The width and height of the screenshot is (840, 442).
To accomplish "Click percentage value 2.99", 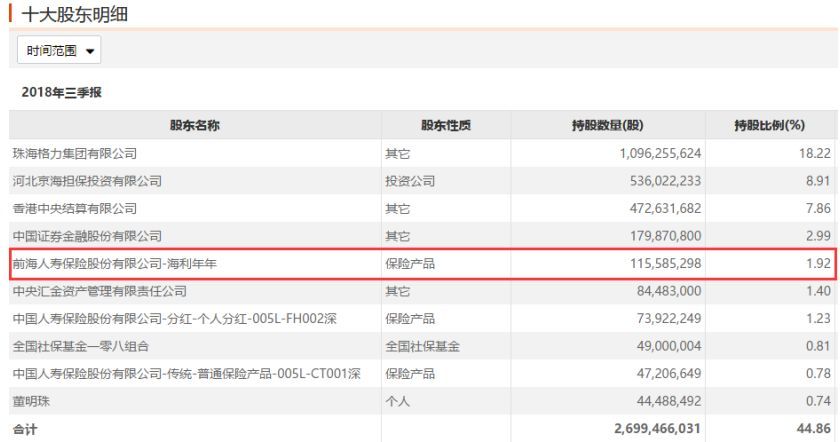I will [819, 236].
